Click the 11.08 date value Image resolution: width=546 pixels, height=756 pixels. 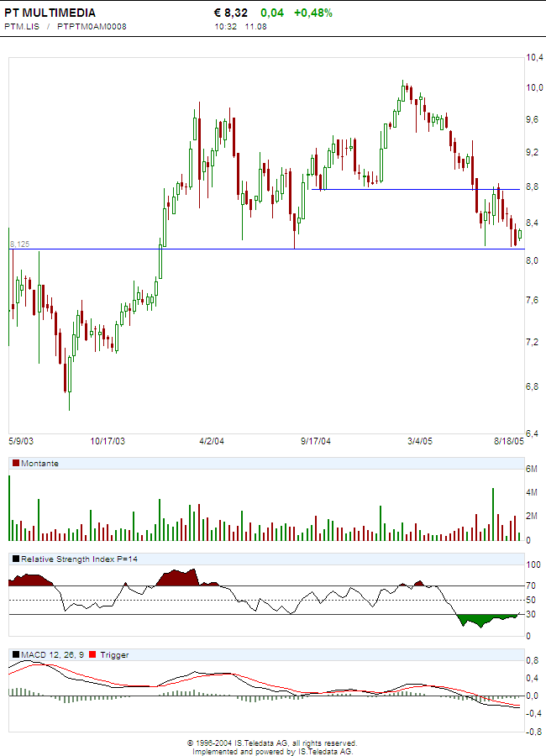point(255,27)
